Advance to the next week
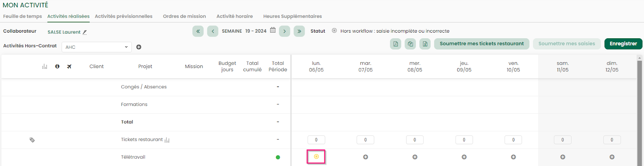 [x=285, y=31]
